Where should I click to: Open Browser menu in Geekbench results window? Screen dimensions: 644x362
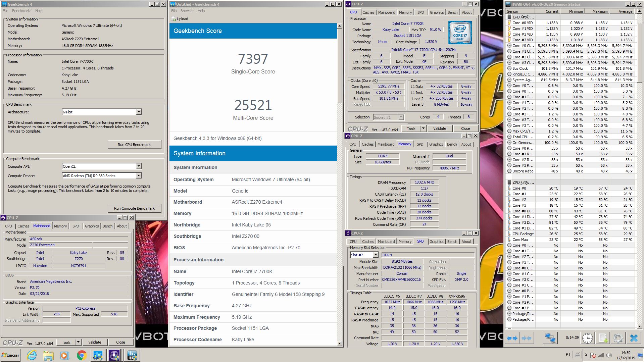(187, 11)
